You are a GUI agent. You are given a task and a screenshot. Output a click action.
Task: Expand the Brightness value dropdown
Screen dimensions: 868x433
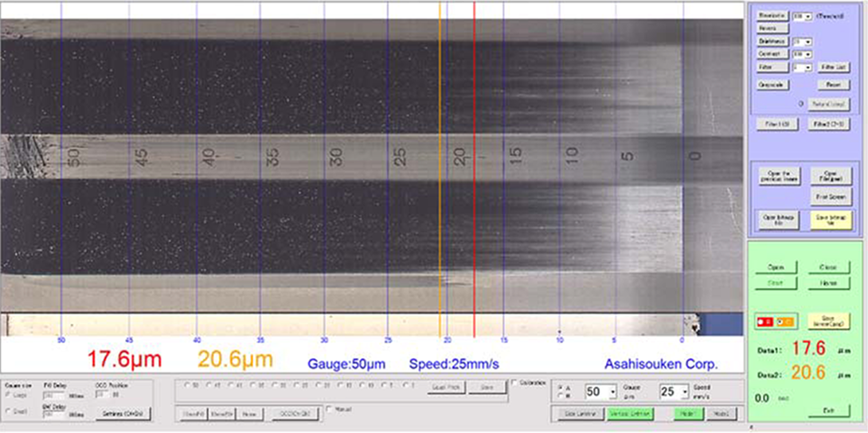(802, 41)
